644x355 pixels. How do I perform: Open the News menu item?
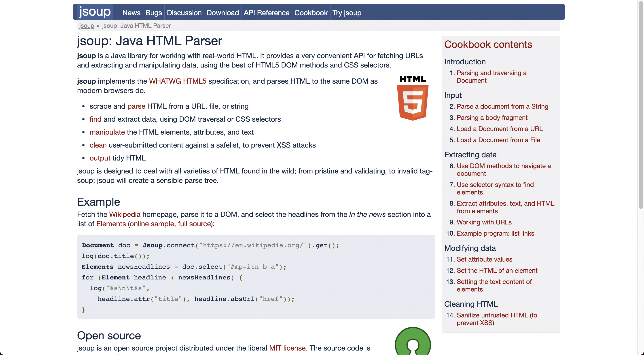[x=131, y=13]
